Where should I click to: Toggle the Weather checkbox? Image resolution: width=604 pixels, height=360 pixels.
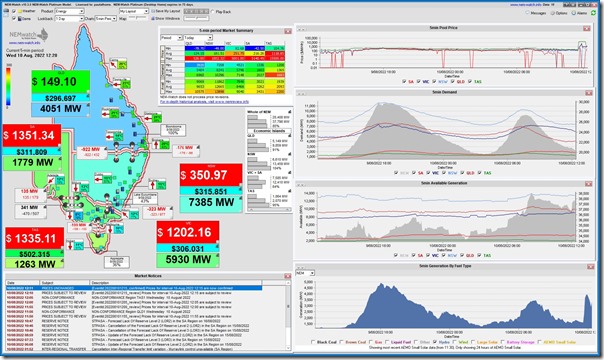pyautogui.click(x=14, y=11)
